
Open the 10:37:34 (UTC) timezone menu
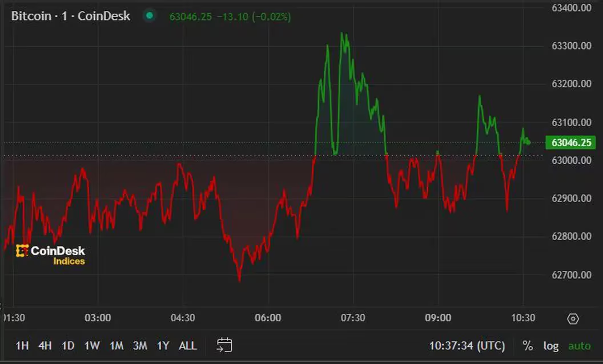point(467,346)
